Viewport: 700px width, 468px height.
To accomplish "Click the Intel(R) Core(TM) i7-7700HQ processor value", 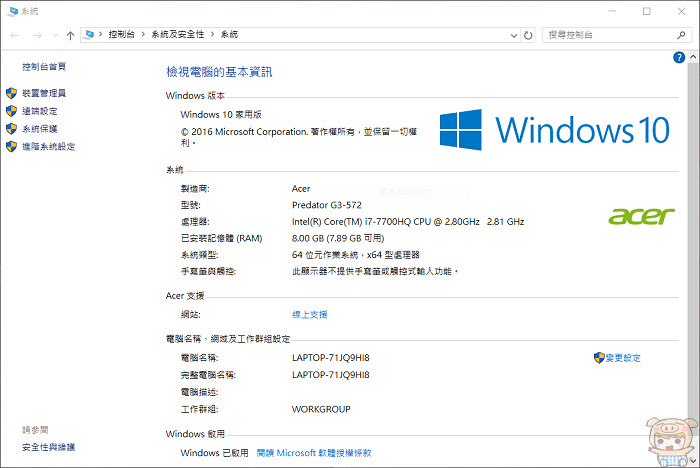I will click(408, 221).
